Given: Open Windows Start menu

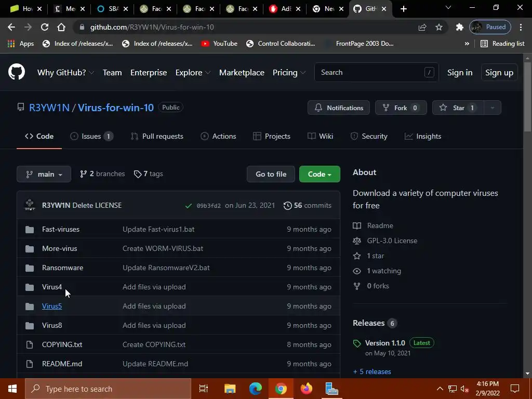Looking at the screenshot, I should tap(12, 389).
